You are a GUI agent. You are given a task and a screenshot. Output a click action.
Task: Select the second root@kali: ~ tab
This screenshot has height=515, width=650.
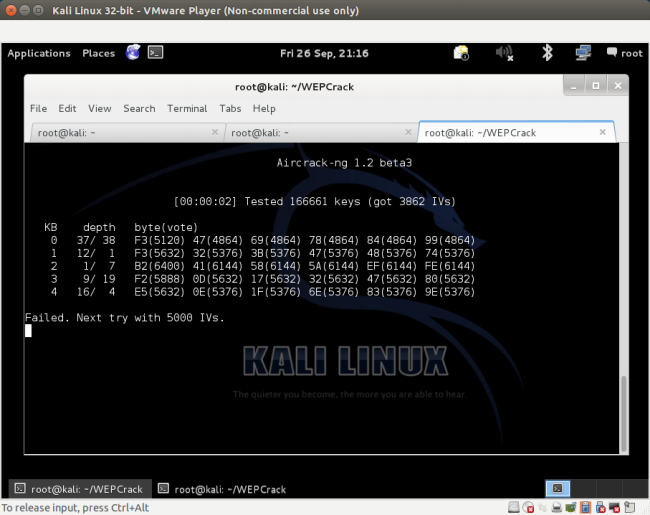click(x=315, y=132)
